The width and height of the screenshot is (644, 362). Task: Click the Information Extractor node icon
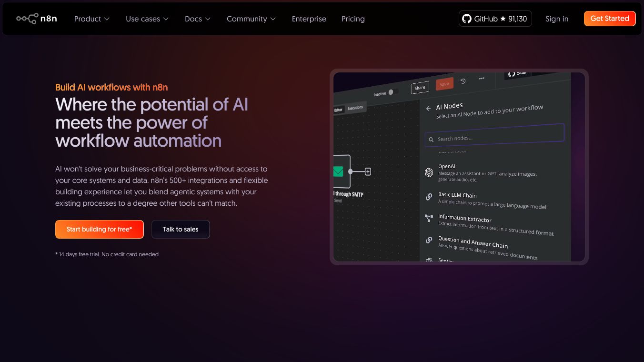[x=429, y=218]
